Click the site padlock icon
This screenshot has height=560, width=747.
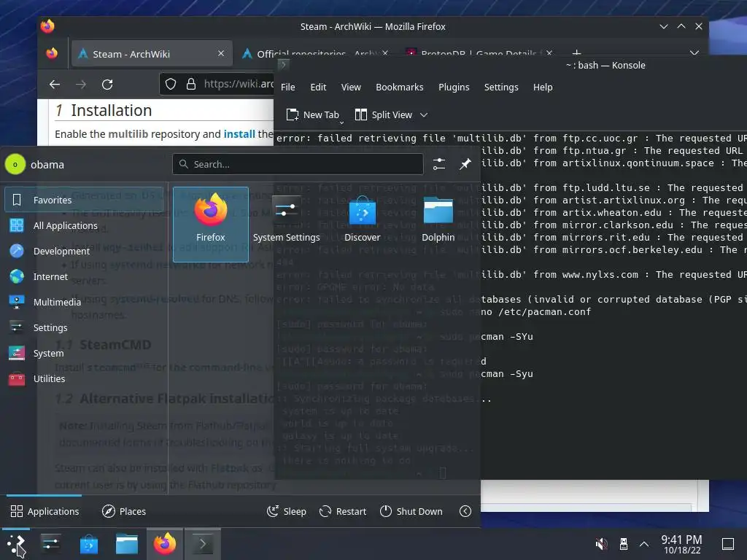point(191,85)
